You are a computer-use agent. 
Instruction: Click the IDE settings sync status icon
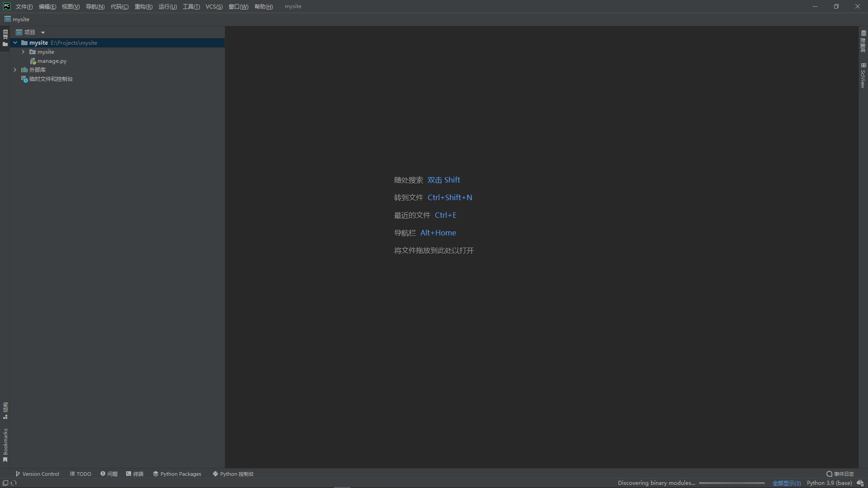point(860,483)
